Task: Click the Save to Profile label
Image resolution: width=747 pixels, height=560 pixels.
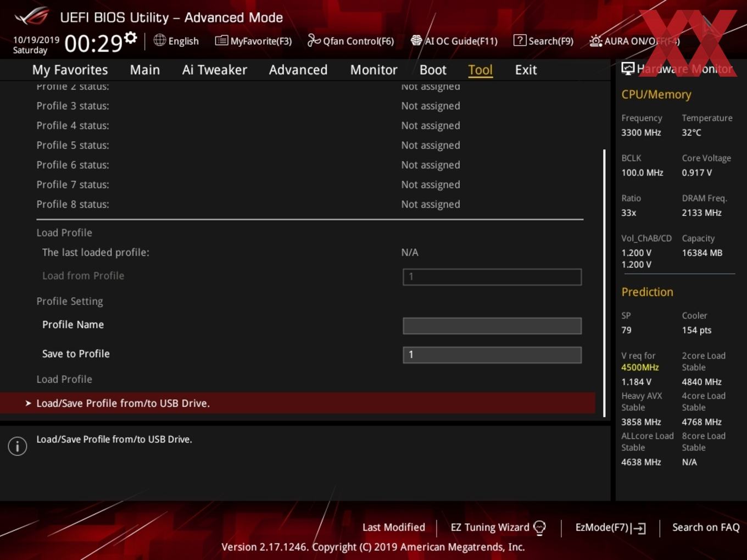Action: 76,354
